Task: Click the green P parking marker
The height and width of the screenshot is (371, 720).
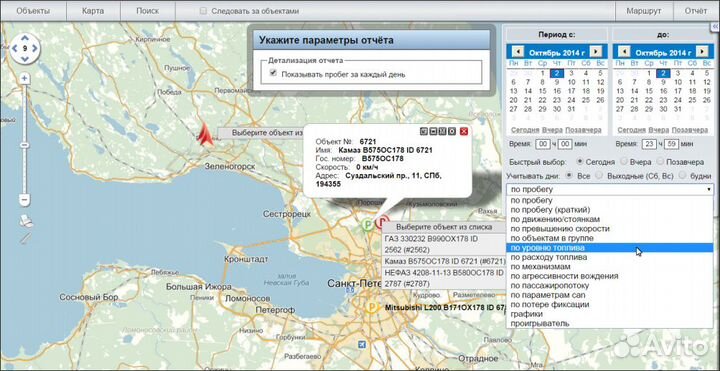Action: [367, 224]
